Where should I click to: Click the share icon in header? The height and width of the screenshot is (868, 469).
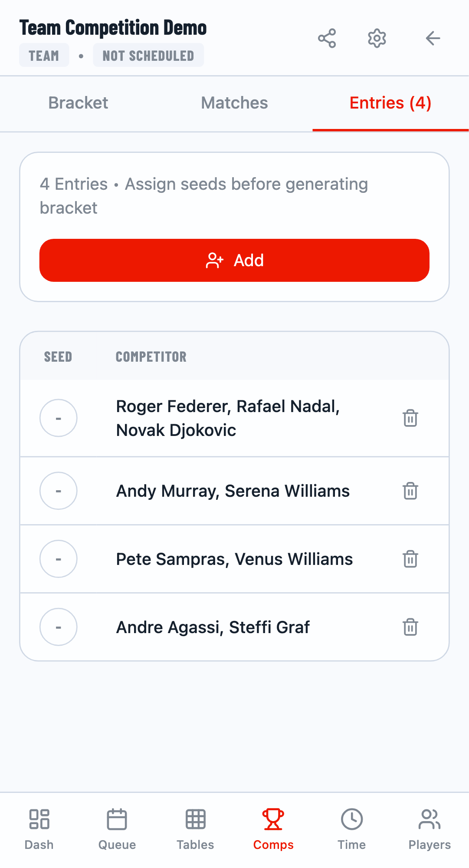(327, 39)
